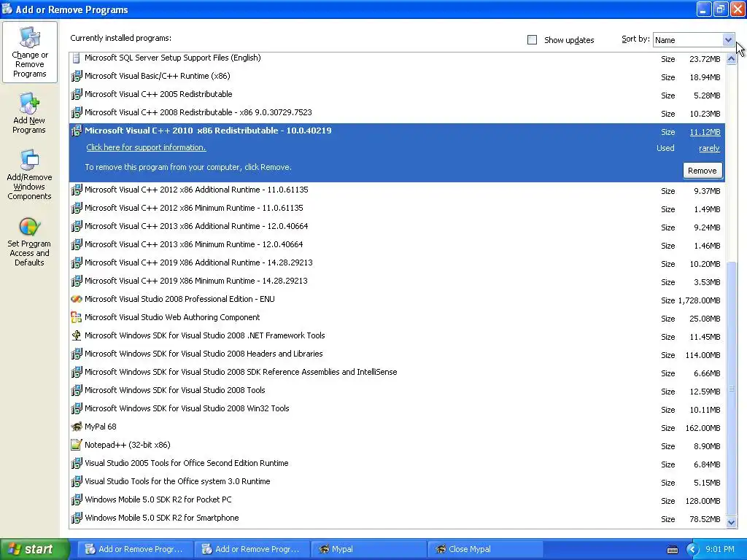Click the program list scrollbar thumb

tap(731, 388)
